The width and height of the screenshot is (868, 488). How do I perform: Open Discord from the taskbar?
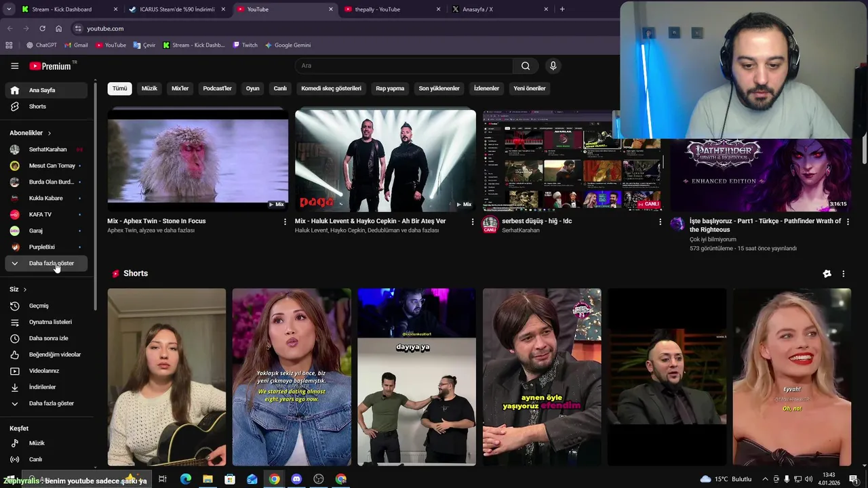point(296,479)
